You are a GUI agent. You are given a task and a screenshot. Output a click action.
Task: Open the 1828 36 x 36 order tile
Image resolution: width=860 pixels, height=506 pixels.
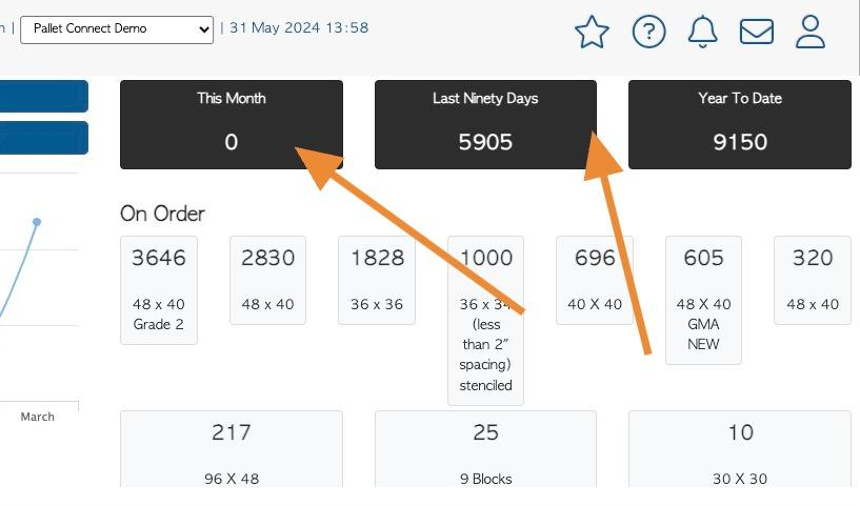pyautogui.click(x=377, y=280)
